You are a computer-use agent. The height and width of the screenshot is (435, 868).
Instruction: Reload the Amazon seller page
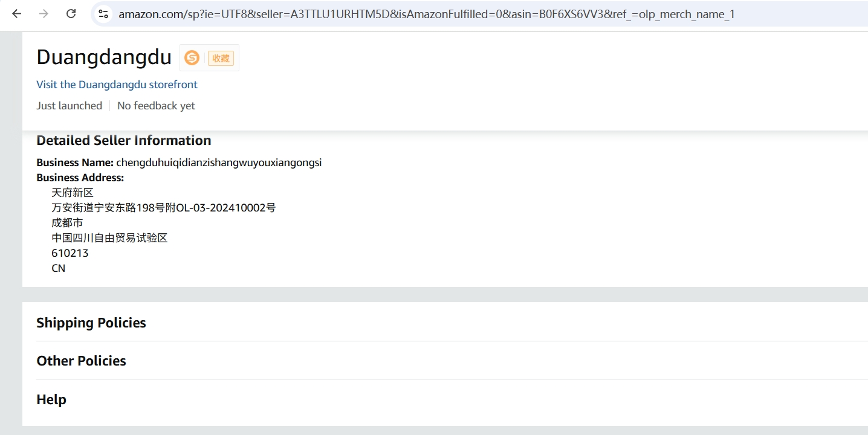tap(71, 14)
